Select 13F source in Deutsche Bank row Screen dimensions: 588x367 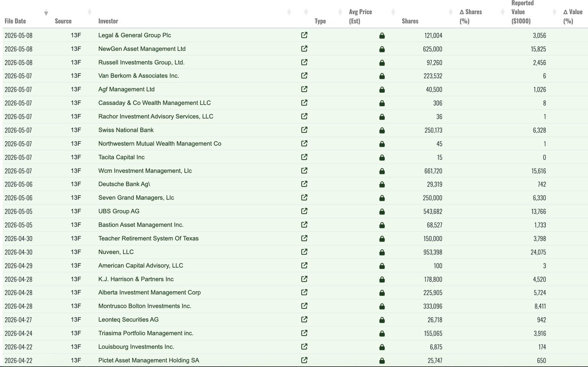click(x=75, y=184)
